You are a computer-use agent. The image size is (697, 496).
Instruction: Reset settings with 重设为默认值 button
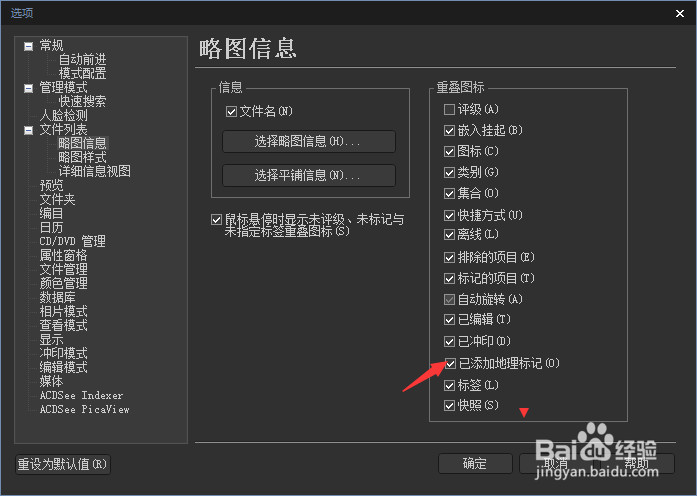[x=63, y=464]
